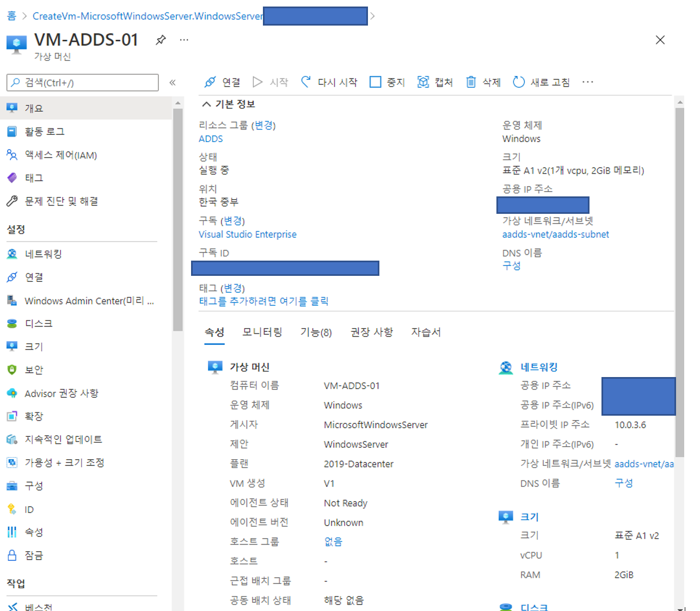
Task: Click the 속성 tab
Action: tap(214, 332)
